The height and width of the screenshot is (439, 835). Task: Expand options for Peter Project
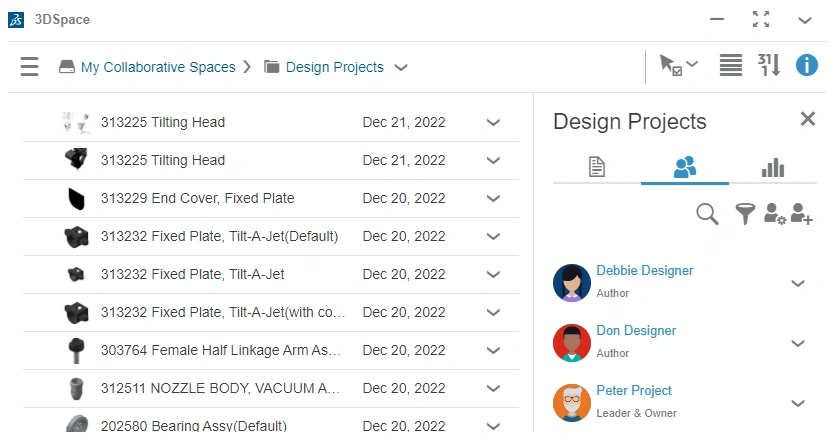[x=798, y=403]
